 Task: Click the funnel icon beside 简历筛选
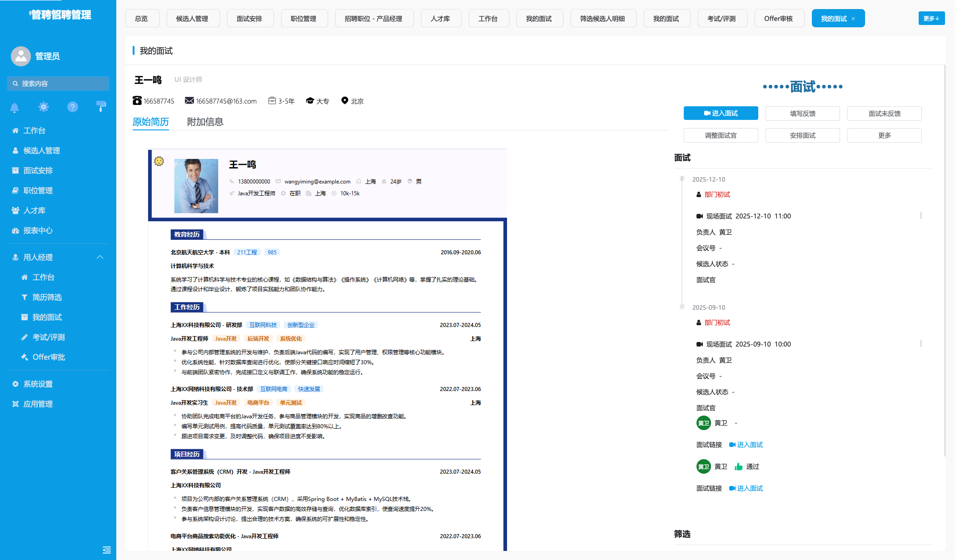pos(25,297)
